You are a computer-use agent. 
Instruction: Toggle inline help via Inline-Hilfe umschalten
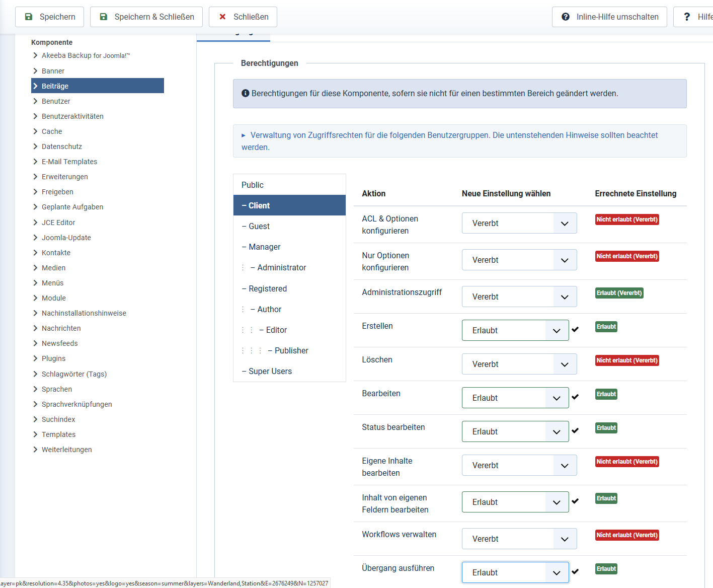click(609, 17)
